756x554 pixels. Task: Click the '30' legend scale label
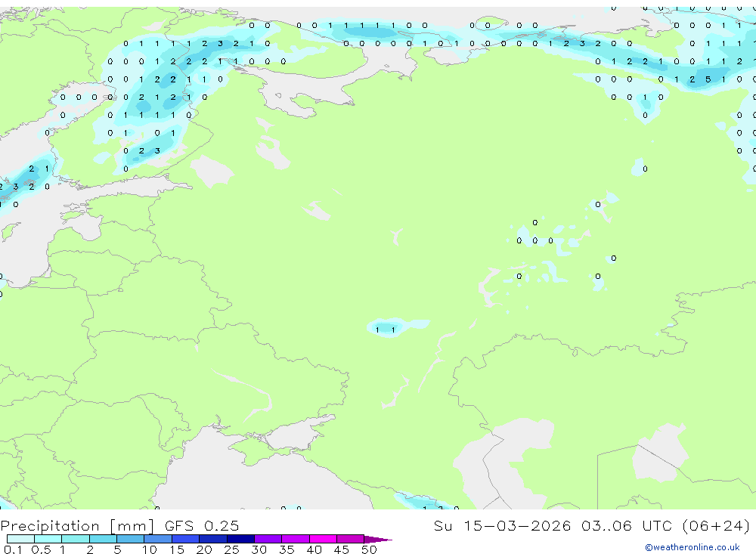click(x=259, y=549)
